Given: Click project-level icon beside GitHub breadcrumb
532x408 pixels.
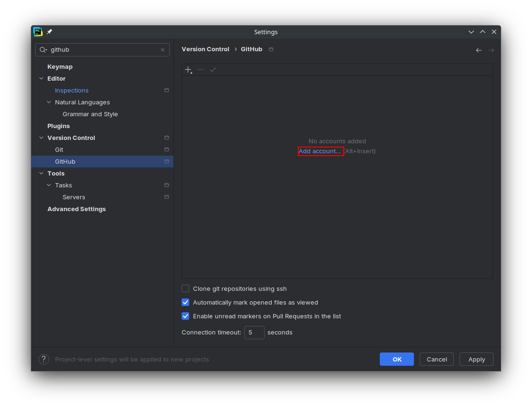Looking at the screenshot, I should click(x=271, y=49).
